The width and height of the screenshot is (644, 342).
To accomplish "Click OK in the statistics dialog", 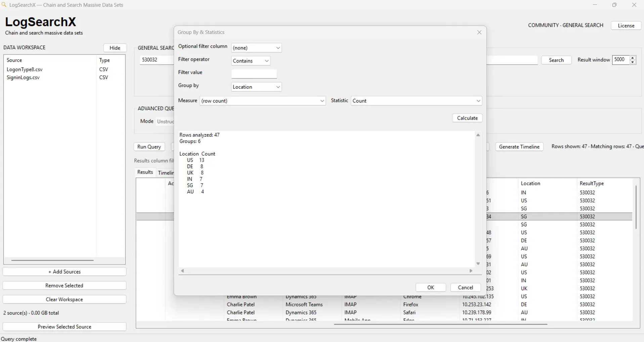I will point(431,288).
